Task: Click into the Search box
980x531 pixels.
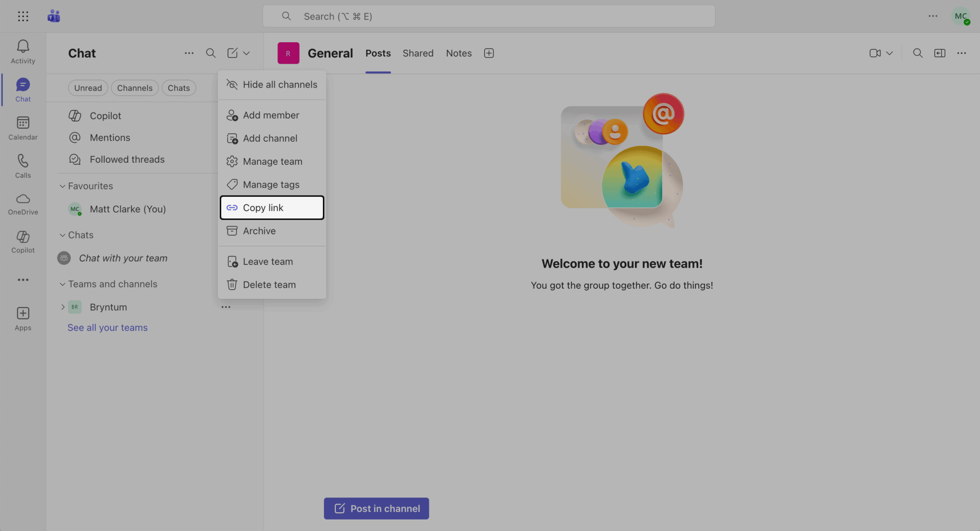Action: coord(488,16)
